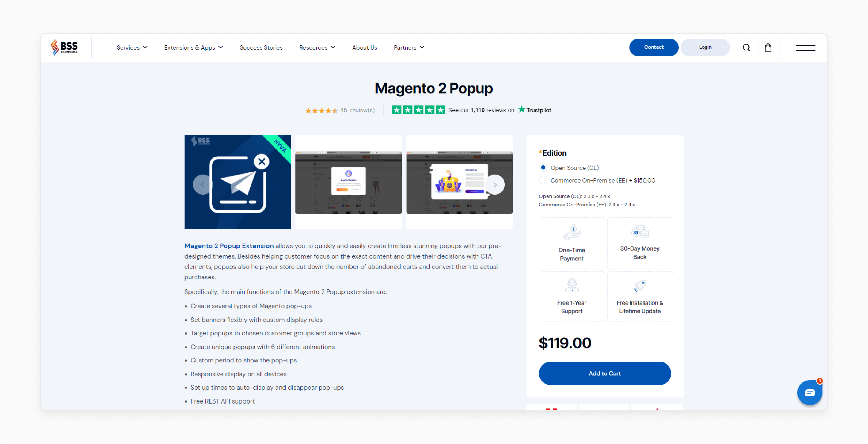868x444 pixels.
Task: Open the 45 review(s) link
Action: [x=357, y=110]
